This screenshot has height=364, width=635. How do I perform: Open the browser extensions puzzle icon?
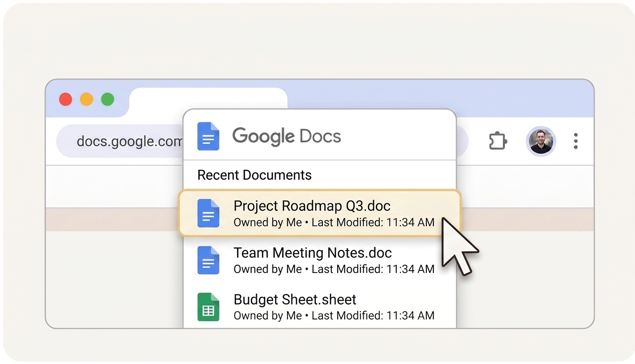point(498,141)
